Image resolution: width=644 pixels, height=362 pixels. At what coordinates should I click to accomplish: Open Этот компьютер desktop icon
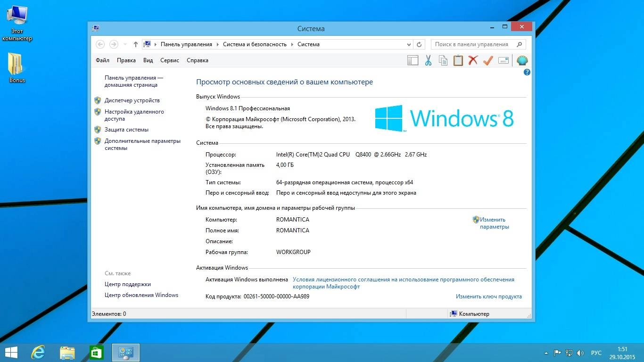[17, 24]
